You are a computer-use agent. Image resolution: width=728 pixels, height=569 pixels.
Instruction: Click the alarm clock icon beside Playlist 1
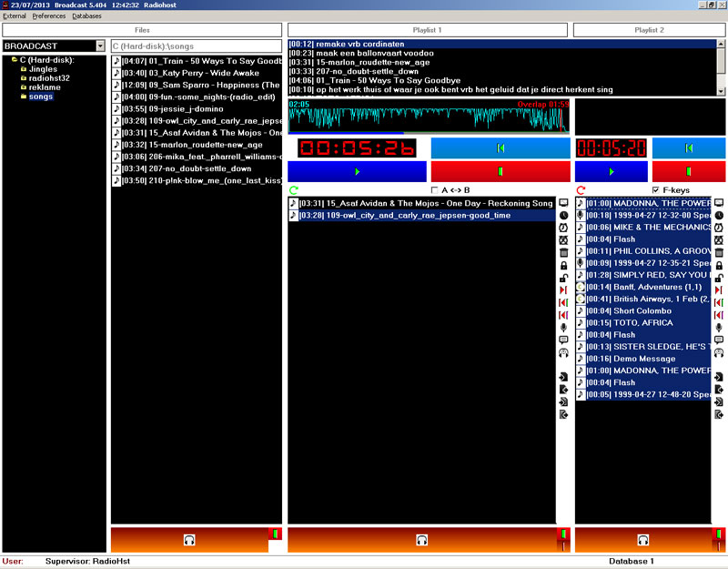(x=563, y=228)
